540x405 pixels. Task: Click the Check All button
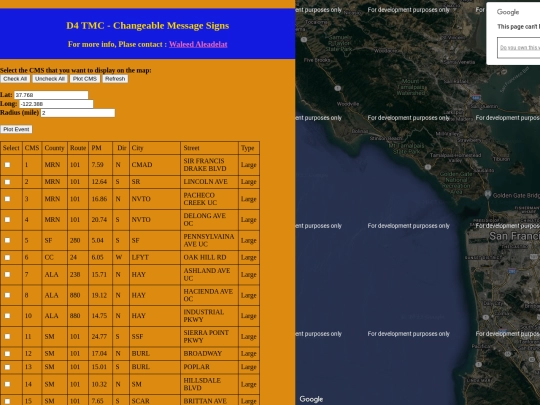coord(15,79)
